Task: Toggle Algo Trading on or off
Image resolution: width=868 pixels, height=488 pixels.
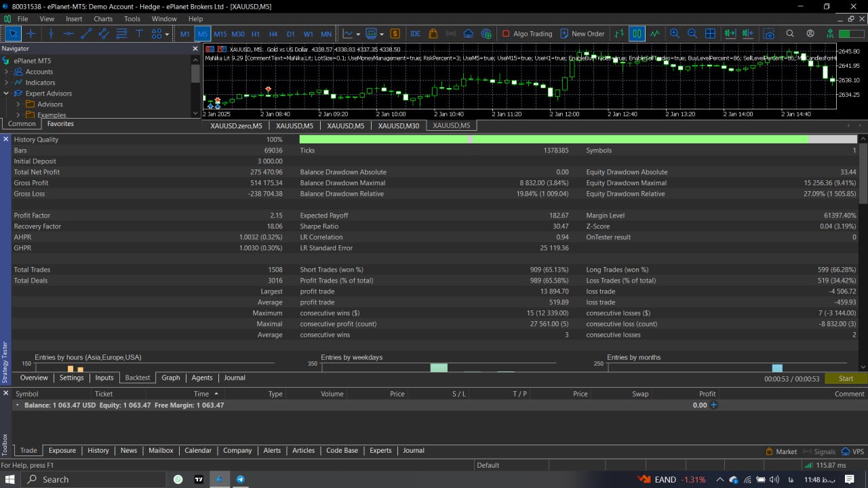Action: [527, 33]
